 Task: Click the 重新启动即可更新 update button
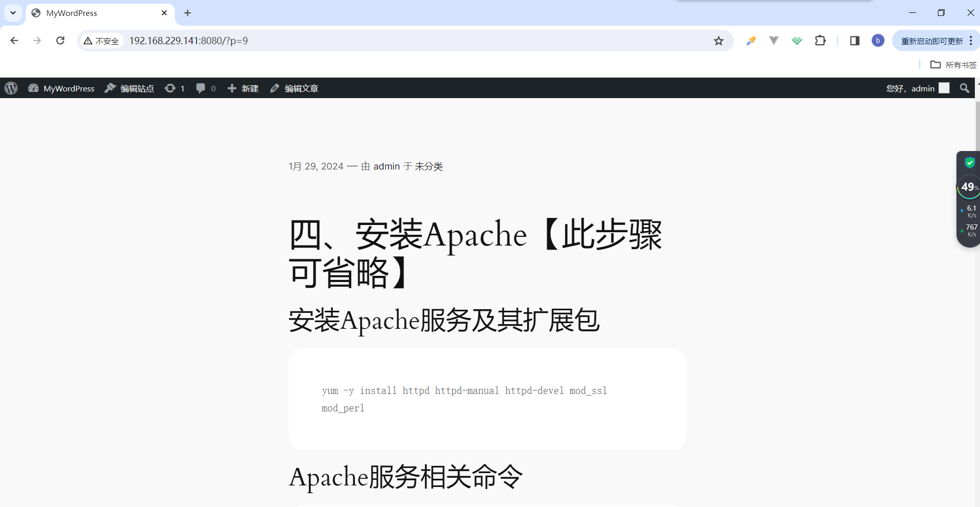click(x=931, y=41)
